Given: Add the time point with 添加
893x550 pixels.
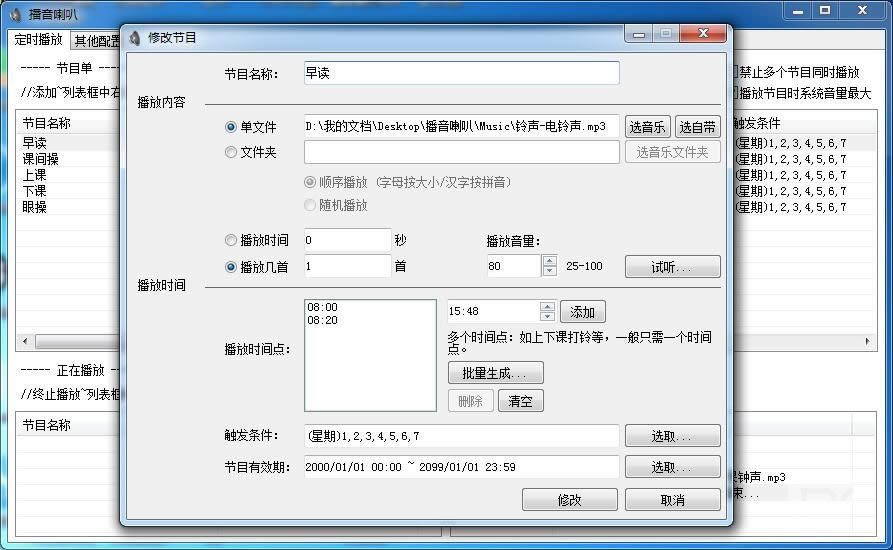Looking at the screenshot, I should [x=582, y=312].
